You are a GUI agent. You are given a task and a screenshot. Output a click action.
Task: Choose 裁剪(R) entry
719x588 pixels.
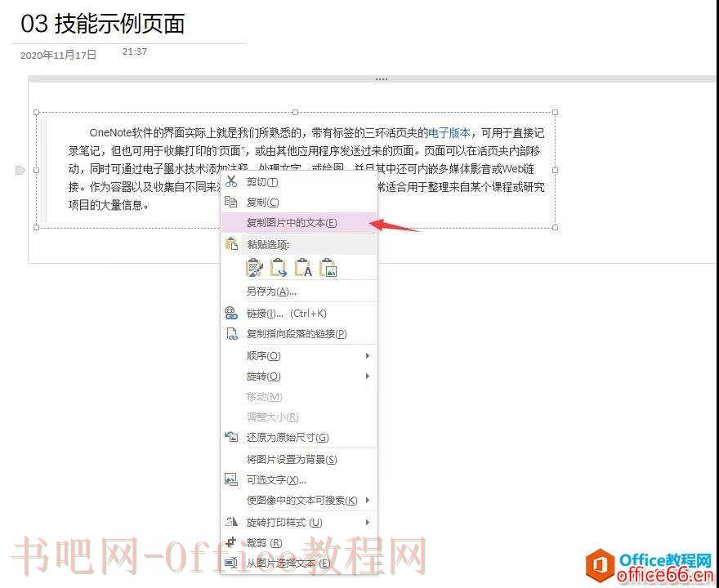298,543
